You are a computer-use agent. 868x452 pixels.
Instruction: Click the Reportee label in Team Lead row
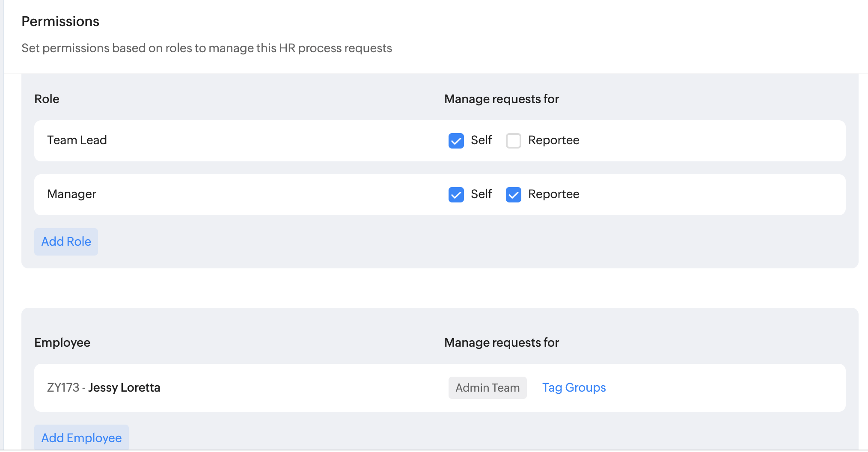[x=553, y=140]
